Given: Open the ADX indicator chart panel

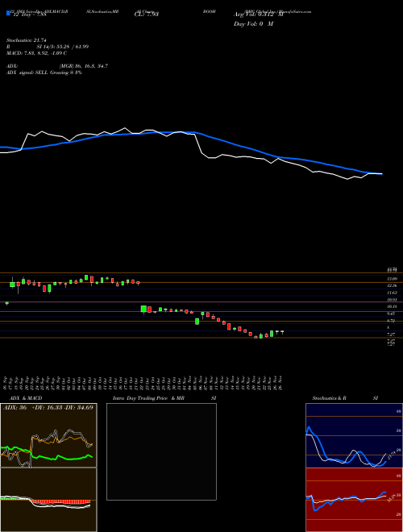Looking at the screenshot, I should click(x=48, y=435).
